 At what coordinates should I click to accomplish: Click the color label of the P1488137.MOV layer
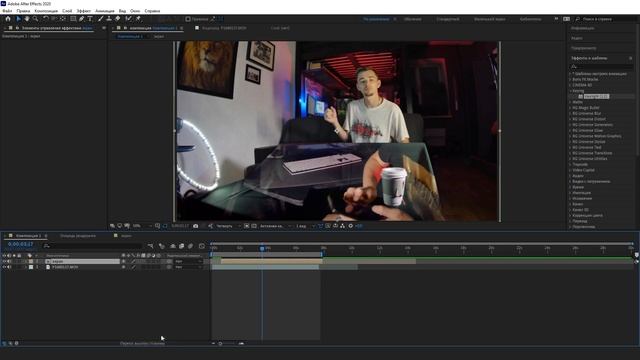point(31,267)
